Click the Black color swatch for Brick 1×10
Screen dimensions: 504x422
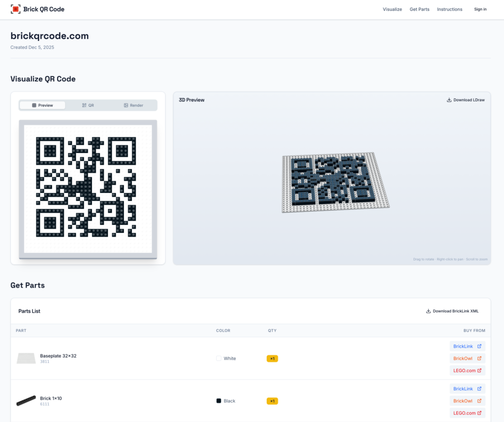tap(219, 401)
